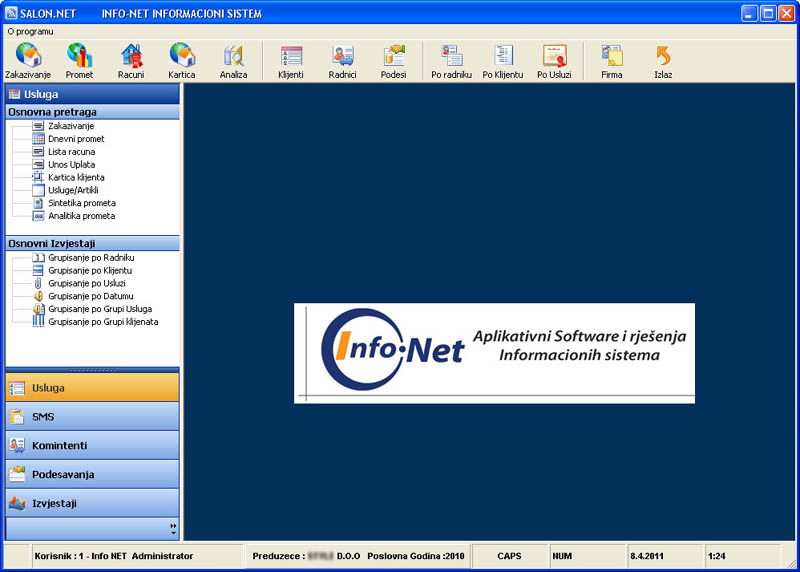Open Racuni from the toolbar
Screen dimensions: 800x572
tap(131, 61)
